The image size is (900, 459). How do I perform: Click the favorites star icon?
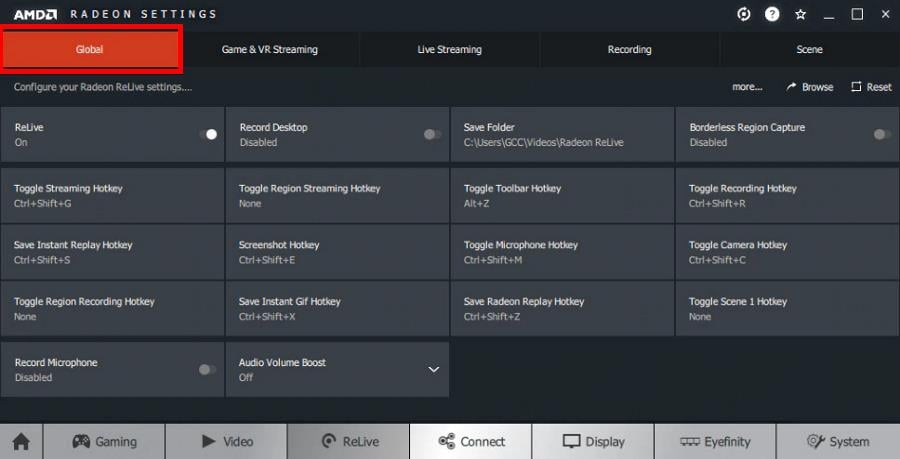click(800, 14)
